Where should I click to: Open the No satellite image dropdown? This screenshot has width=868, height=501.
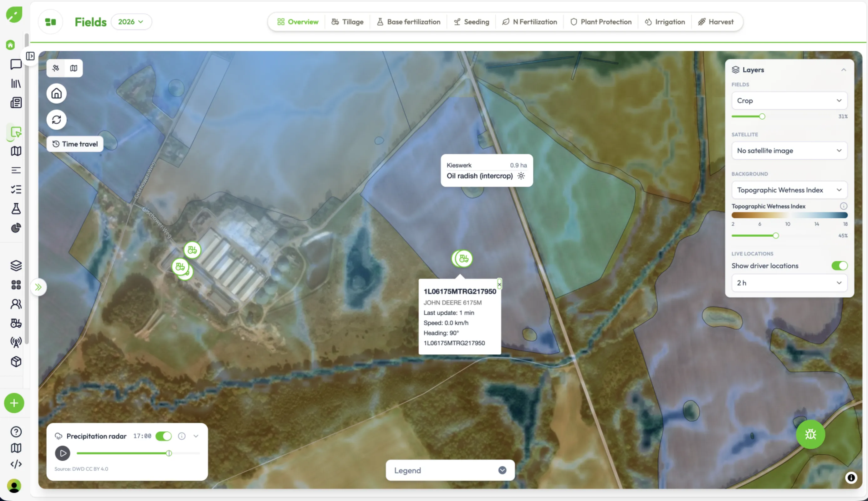point(789,150)
